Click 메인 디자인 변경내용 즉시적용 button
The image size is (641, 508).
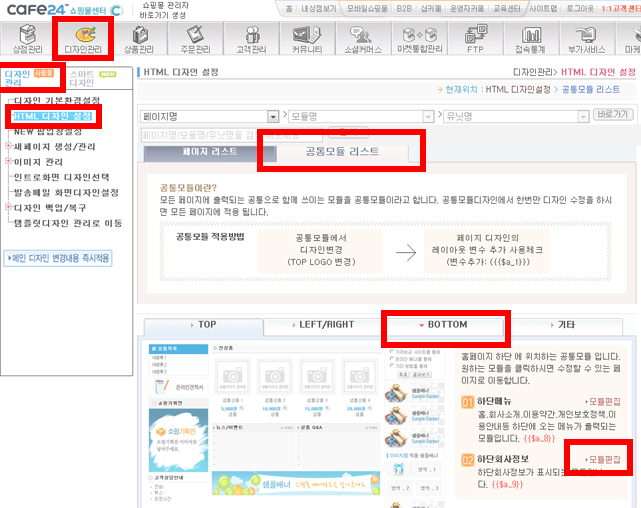(59, 258)
